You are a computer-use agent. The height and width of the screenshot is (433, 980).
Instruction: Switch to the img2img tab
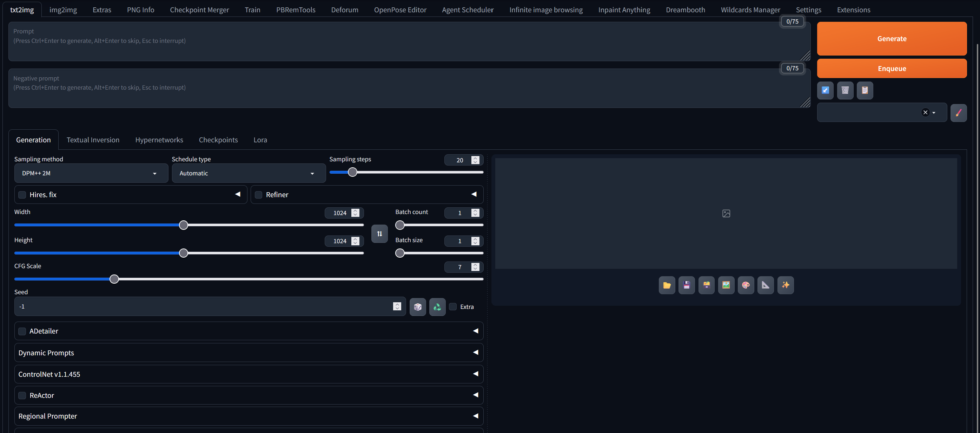pos(63,9)
